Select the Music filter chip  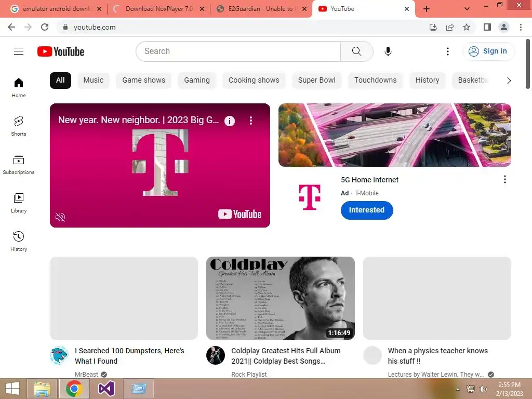(x=94, y=81)
